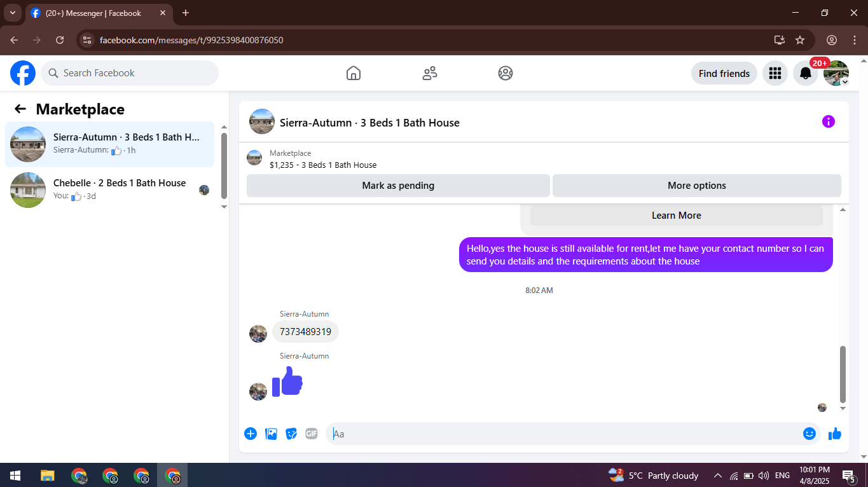
Task: Click back arrow beside Marketplace
Action: pos(20,109)
